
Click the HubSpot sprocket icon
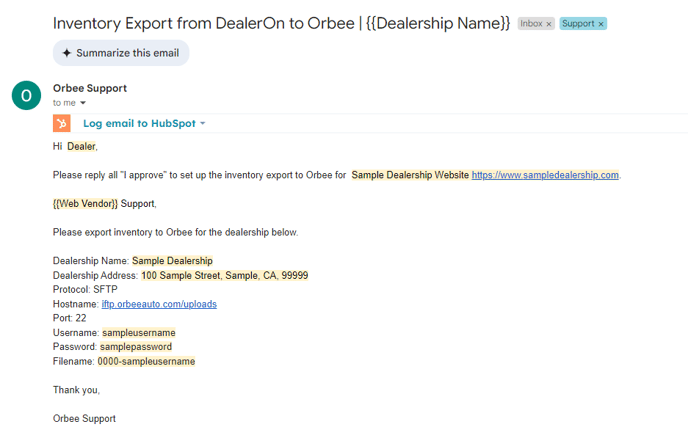(x=61, y=123)
